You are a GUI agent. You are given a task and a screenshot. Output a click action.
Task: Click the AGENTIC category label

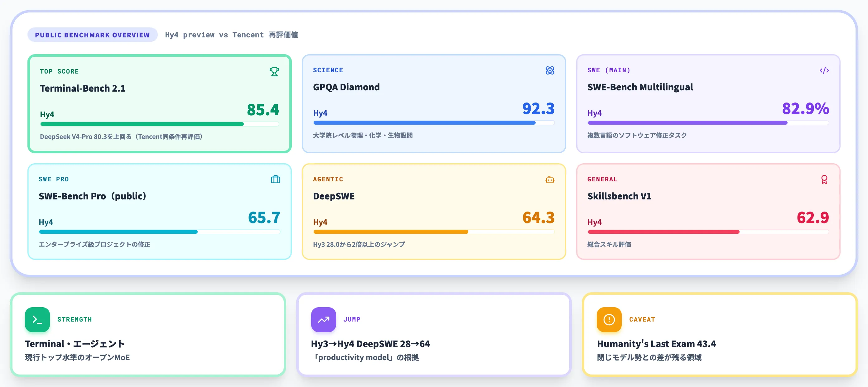coord(328,179)
